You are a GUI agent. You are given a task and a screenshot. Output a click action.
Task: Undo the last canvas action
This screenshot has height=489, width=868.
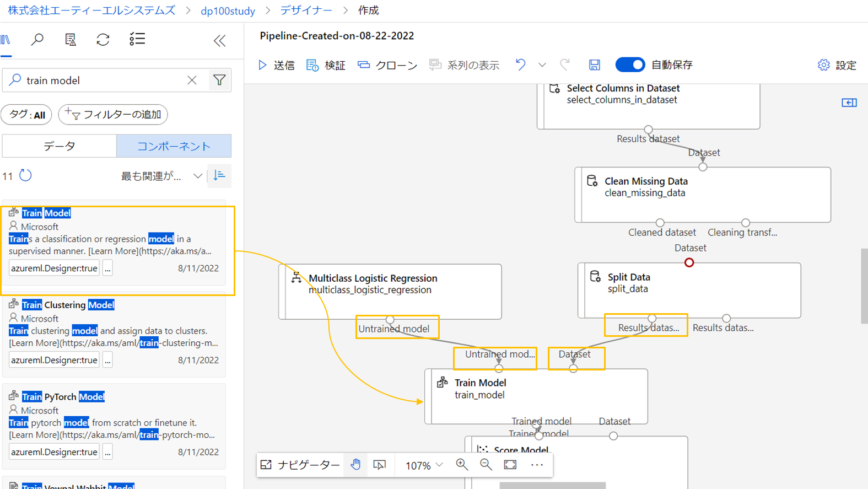(x=520, y=65)
